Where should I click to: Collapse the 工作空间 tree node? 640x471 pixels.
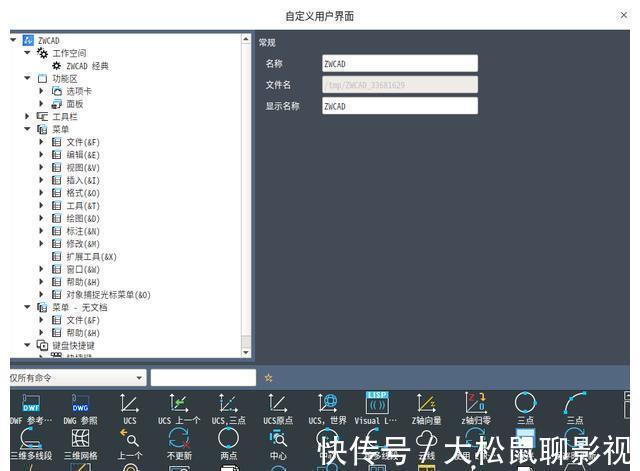point(27,53)
